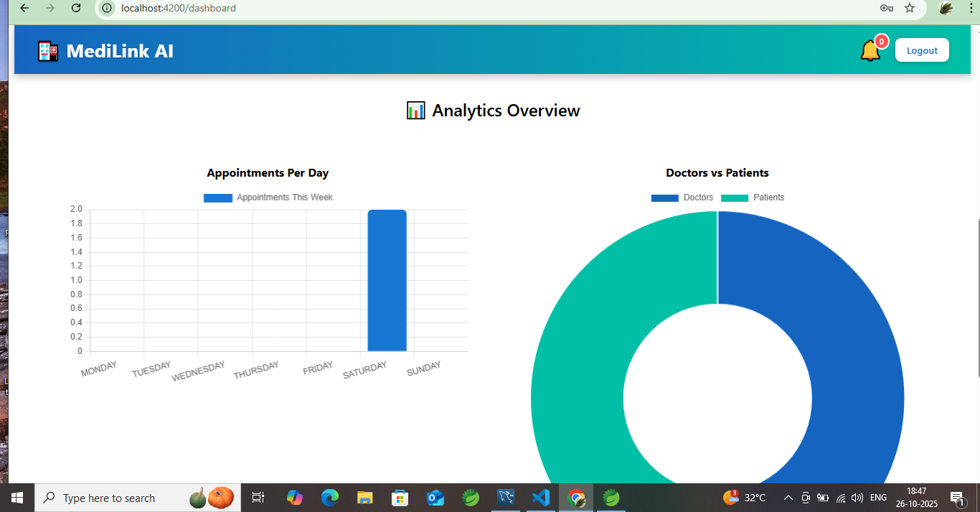Open the browser profile avatar

point(946,8)
